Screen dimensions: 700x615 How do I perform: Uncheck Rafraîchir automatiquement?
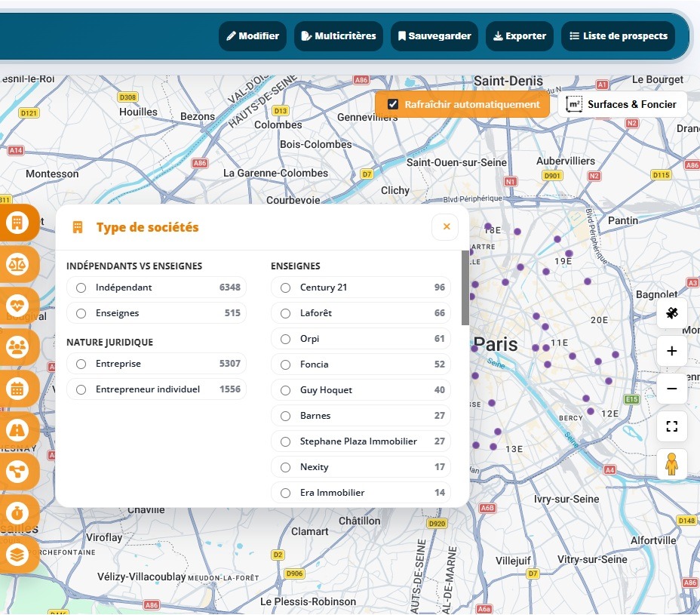(x=393, y=104)
